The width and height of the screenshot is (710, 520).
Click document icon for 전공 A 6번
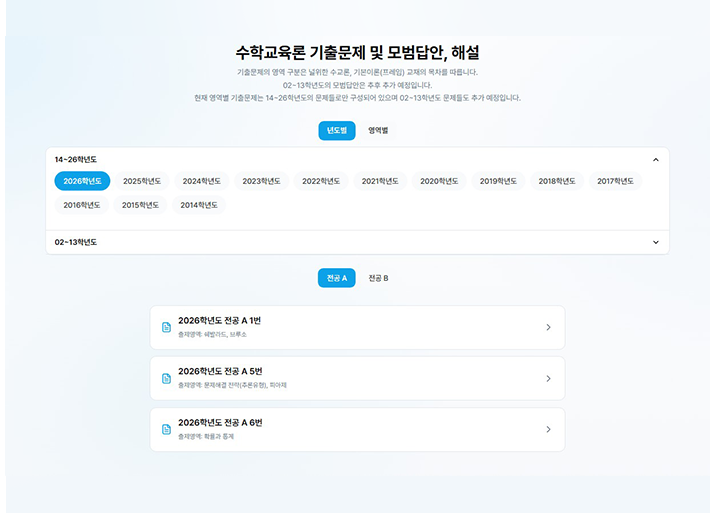[x=166, y=429]
